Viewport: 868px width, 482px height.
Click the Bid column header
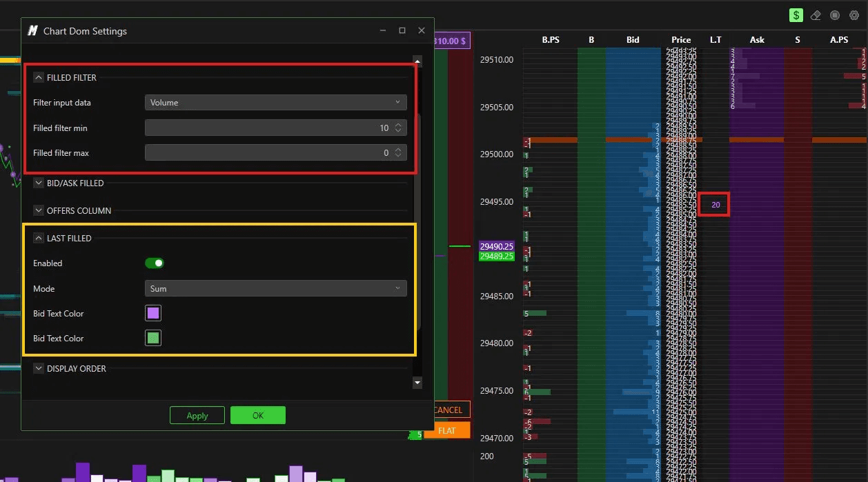(x=633, y=40)
